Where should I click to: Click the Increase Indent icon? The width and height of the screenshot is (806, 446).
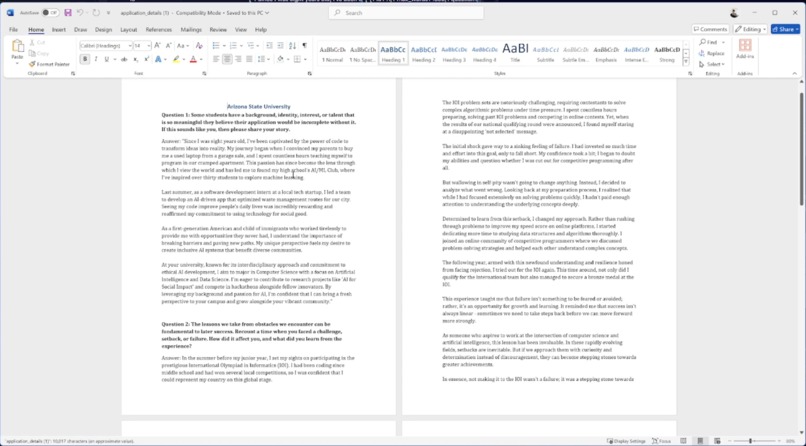(x=280, y=46)
